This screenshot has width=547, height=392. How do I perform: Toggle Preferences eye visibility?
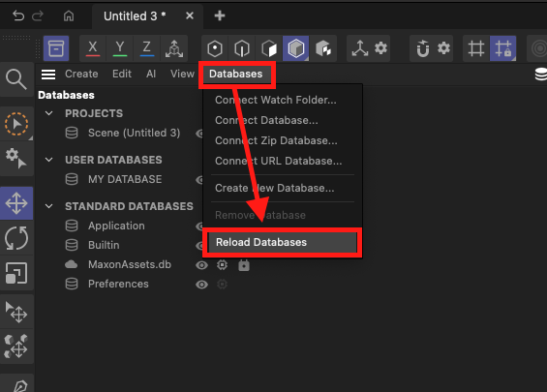click(201, 285)
